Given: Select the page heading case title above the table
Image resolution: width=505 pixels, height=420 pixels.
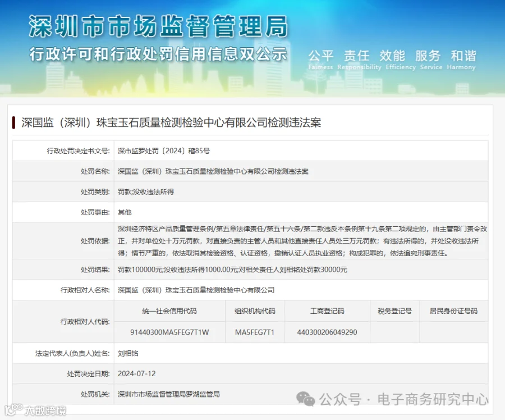Looking at the screenshot, I should tap(171, 122).
